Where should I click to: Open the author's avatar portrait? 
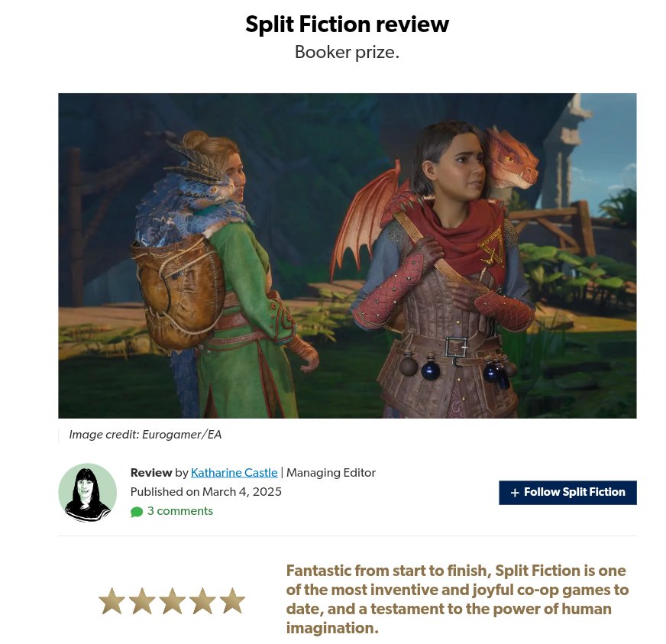point(88,492)
